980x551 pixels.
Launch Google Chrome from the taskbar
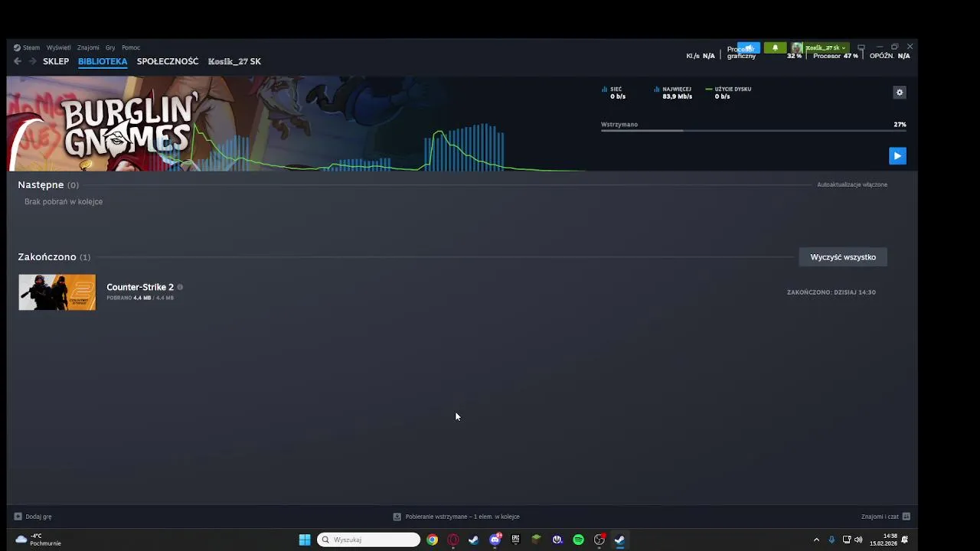pos(433,540)
